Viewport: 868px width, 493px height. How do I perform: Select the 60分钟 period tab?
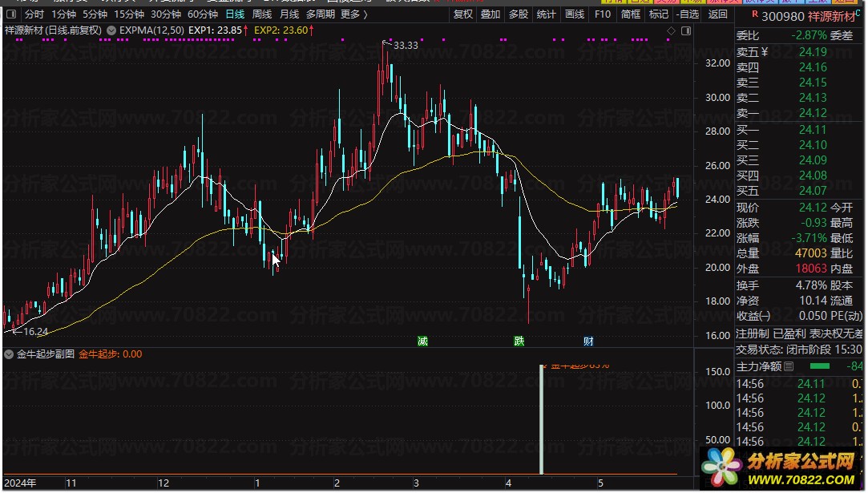point(203,14)
